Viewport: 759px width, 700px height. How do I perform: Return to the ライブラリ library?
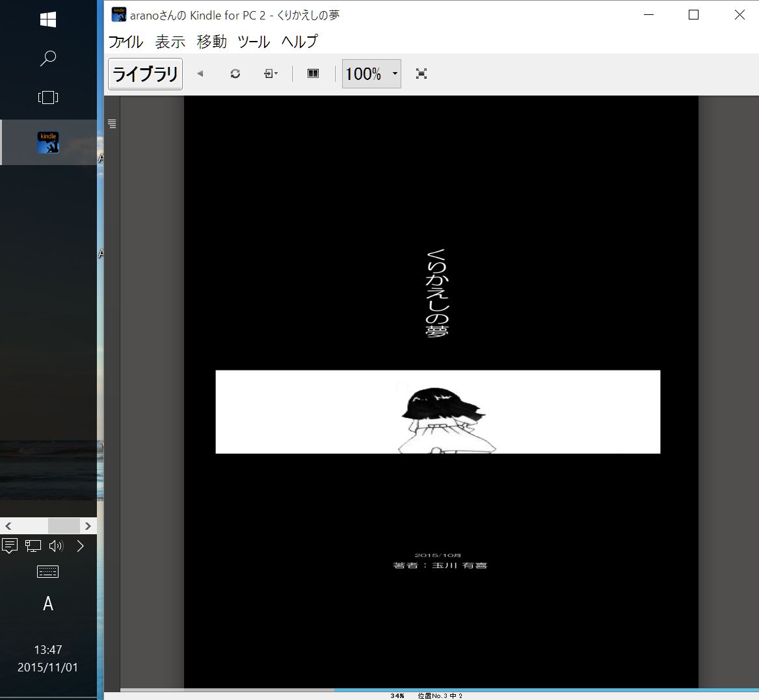pyautogui.click(x=145, y=74)
